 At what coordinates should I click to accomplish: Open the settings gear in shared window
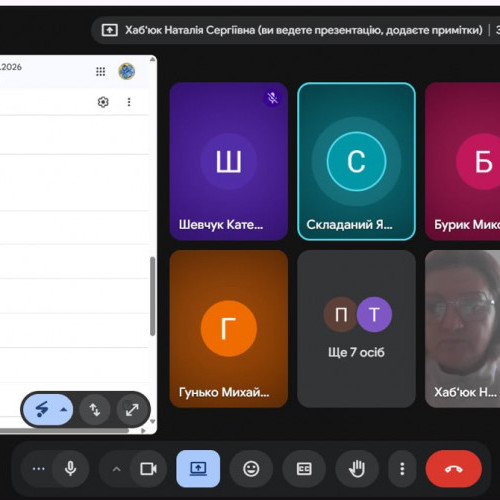(103, 102)
